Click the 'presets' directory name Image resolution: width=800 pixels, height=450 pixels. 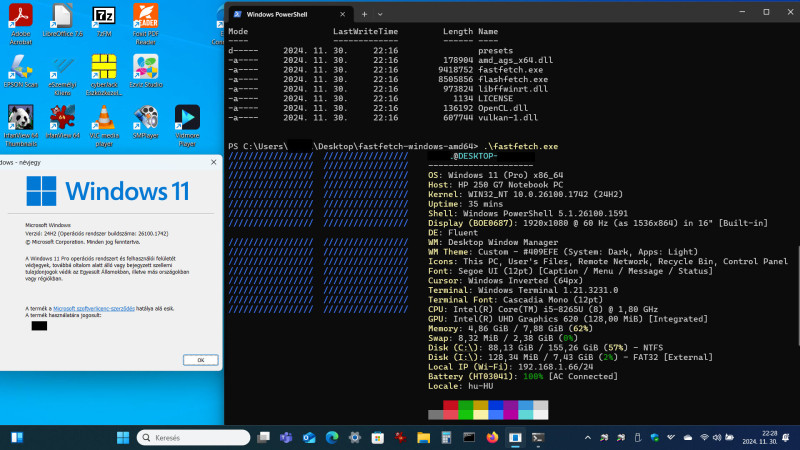click(x=495, y=51)
